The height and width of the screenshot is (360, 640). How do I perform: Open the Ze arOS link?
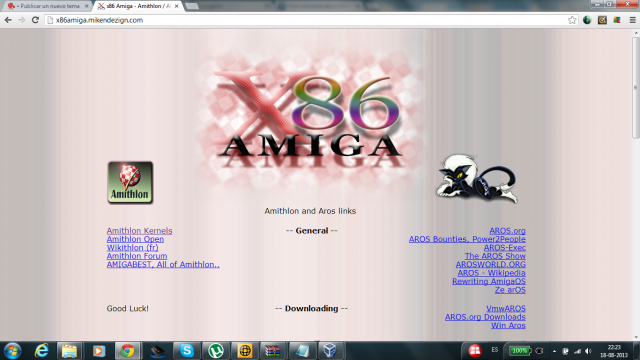(x=510, y=290)
